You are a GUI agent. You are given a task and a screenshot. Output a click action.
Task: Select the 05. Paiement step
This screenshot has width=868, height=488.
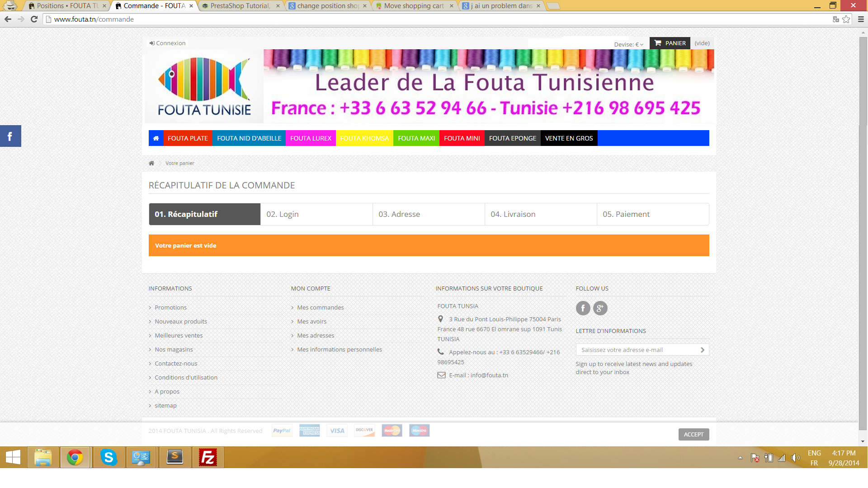pos(653,214)
